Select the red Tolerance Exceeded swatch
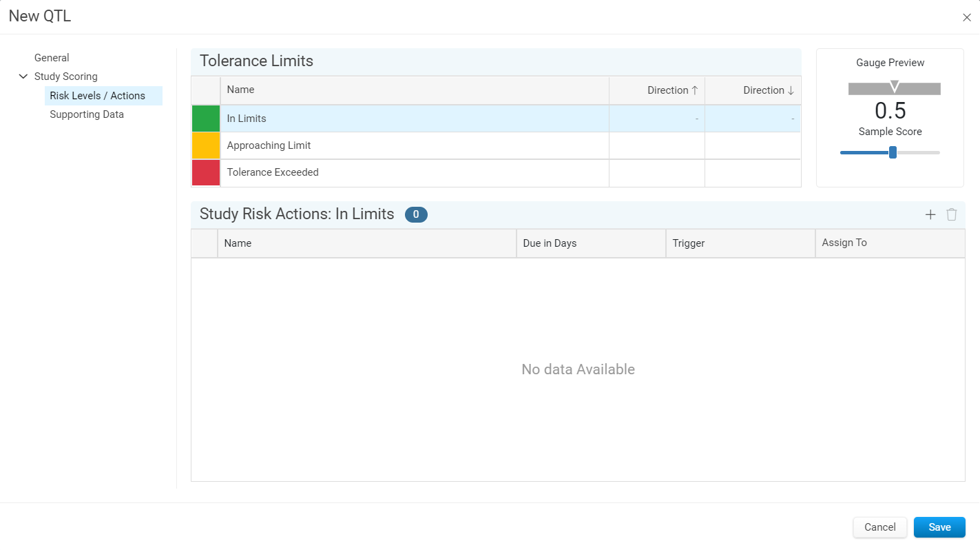The image size is (980, 550). (x=206, y=172)
